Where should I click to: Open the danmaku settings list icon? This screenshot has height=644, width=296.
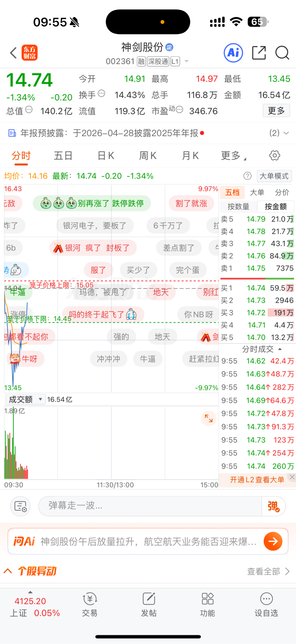coord(20,506)
